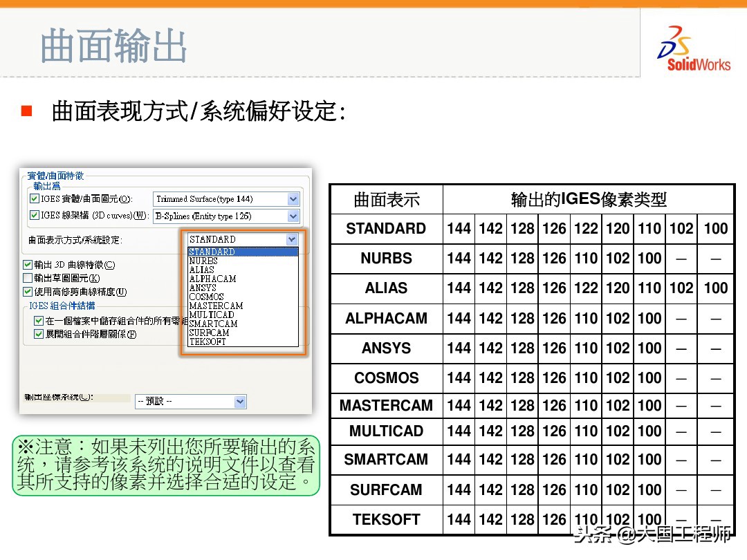Click the red bullet beside 曲面表现方式 heading
747x560 pixels.
tap(28, 111)
